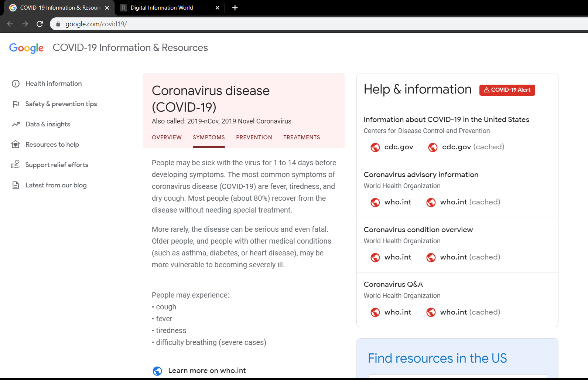Screen dimensions: 588x380
Task: Close the COVID-19 Information & Resources tab
Action: tap(107, 8)
